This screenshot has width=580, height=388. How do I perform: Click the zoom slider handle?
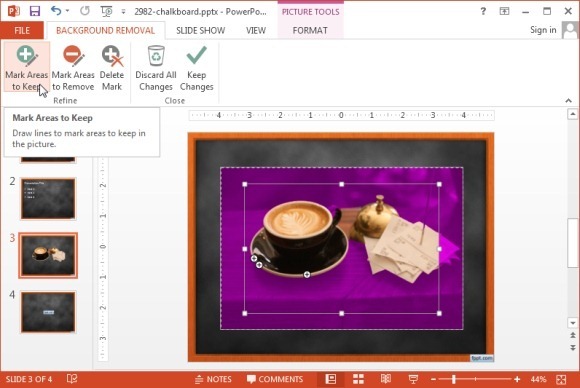coord(453,379)
